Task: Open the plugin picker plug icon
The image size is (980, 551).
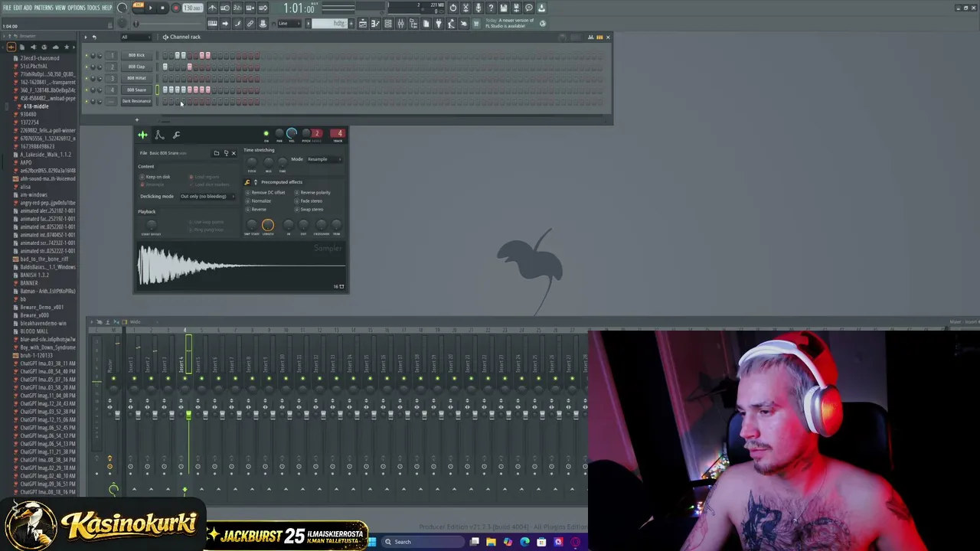Action: [438, 24]
